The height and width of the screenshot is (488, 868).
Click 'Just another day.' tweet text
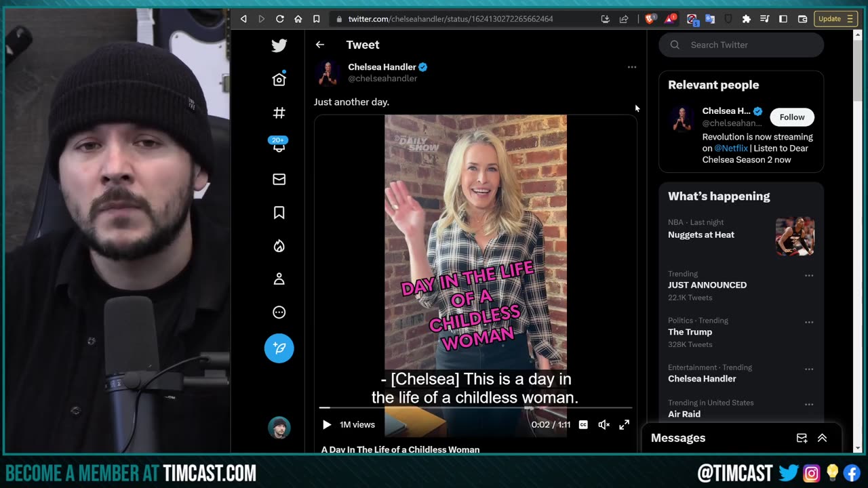pos(351,102)
